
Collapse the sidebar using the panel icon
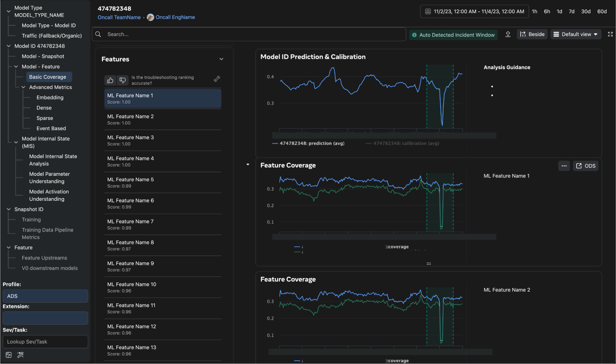8,355
